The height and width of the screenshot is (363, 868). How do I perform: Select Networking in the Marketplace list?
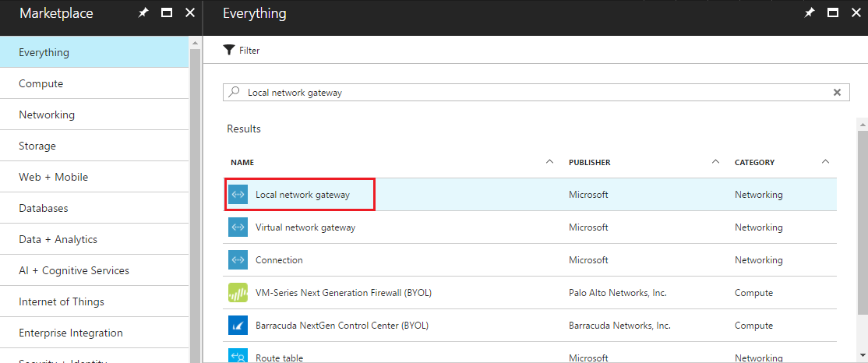(x=47, y=115)
